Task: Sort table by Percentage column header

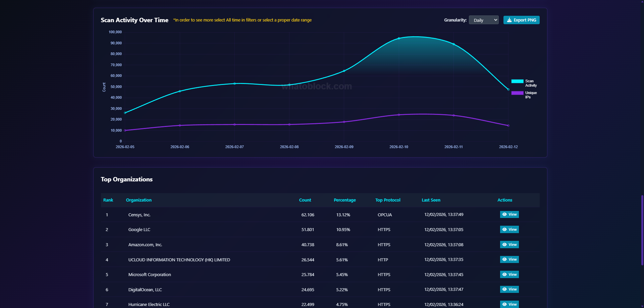Action: pyautogui.click(x=345, y=200)
